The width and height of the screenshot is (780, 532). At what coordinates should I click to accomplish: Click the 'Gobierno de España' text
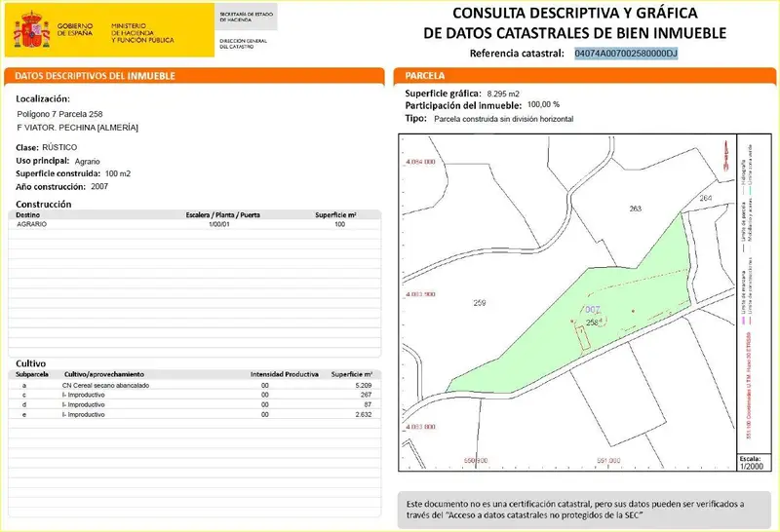[x=75, y=29]
